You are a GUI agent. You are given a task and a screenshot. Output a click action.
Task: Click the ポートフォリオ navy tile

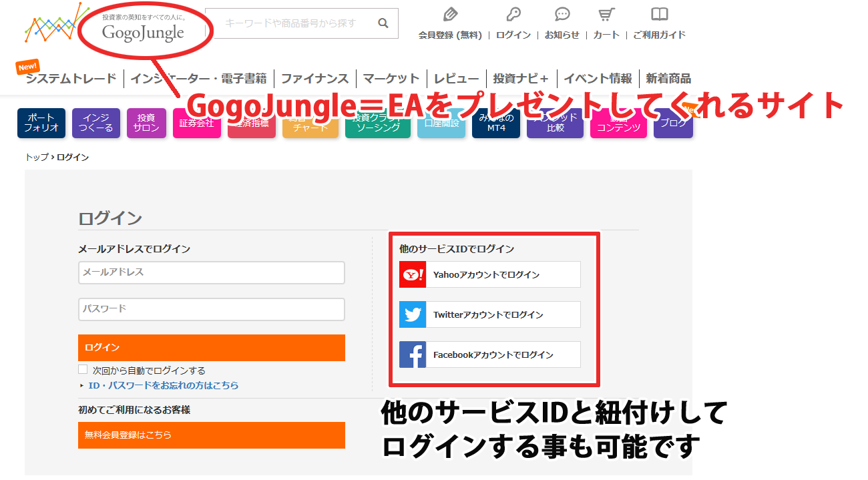pos(41,123)
